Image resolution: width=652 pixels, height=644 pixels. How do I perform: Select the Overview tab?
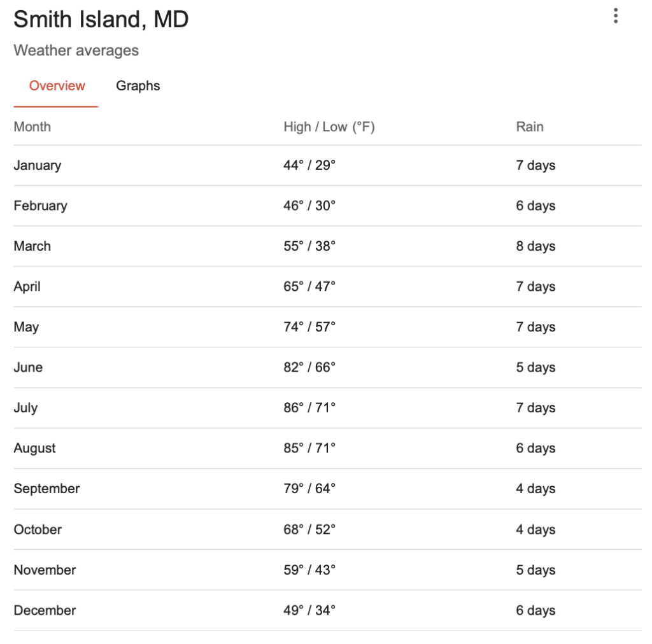[x=57, y=85]
